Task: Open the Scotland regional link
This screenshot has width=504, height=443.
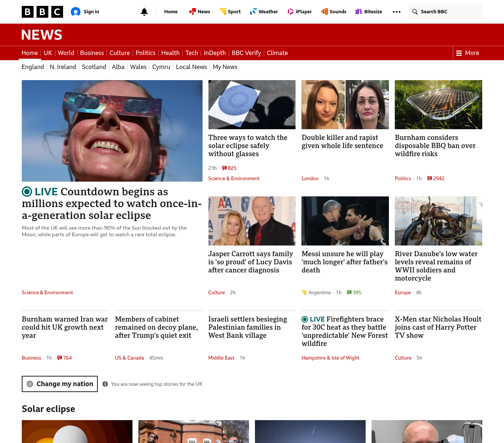Action: 94,67
